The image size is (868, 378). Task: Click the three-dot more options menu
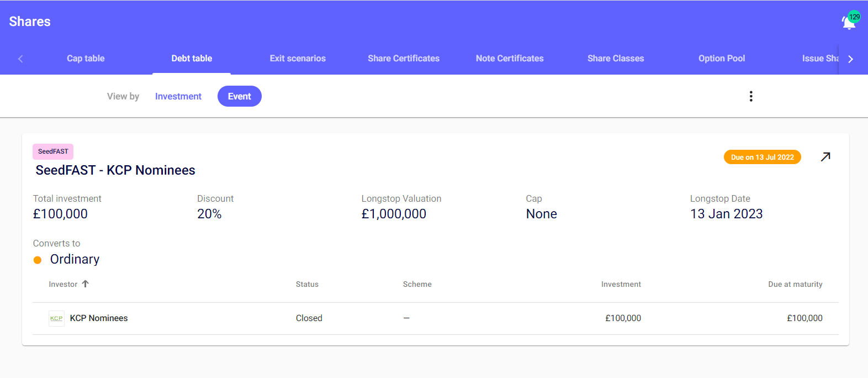pos(750,96)
